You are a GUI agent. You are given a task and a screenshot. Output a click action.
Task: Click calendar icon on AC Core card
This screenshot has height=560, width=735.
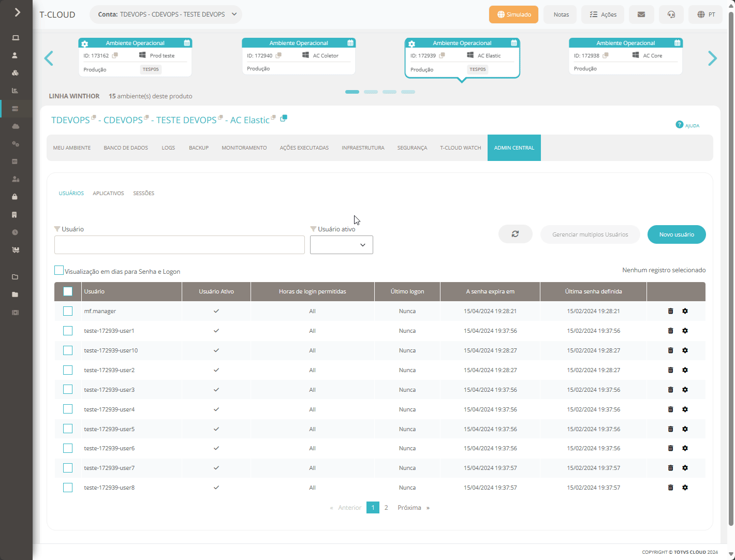677,43
